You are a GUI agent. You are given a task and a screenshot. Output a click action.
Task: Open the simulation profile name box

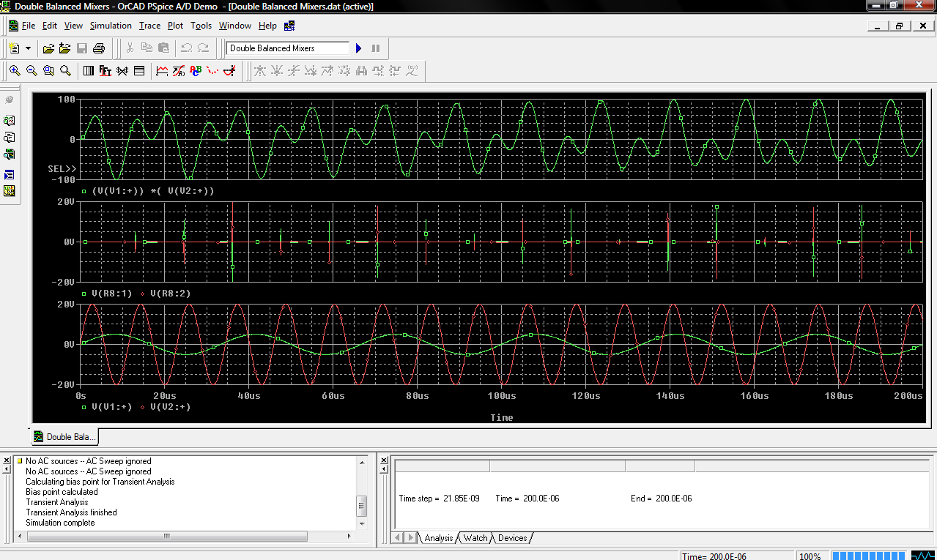(x=288, y=48)
